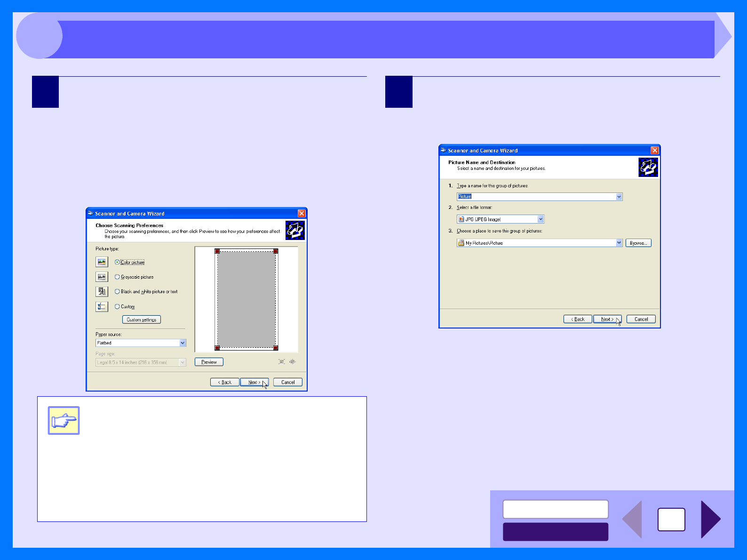Select the Custom picture type radio button
The image size is (747, 560).
tap(118, 307)
